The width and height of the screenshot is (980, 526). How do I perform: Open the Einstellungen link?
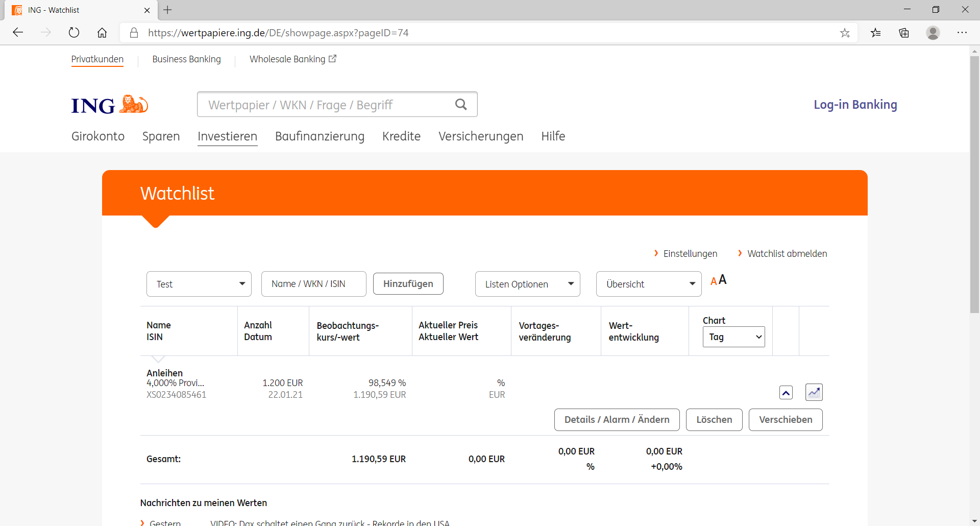690,254
